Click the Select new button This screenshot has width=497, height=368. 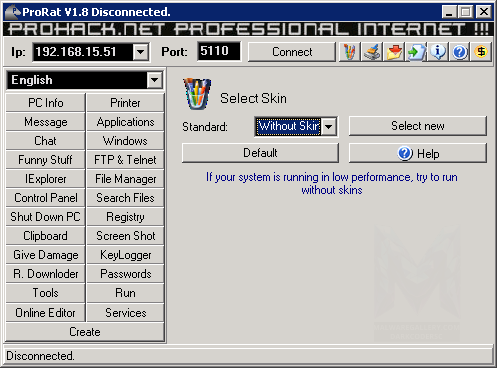click(418, 126)
